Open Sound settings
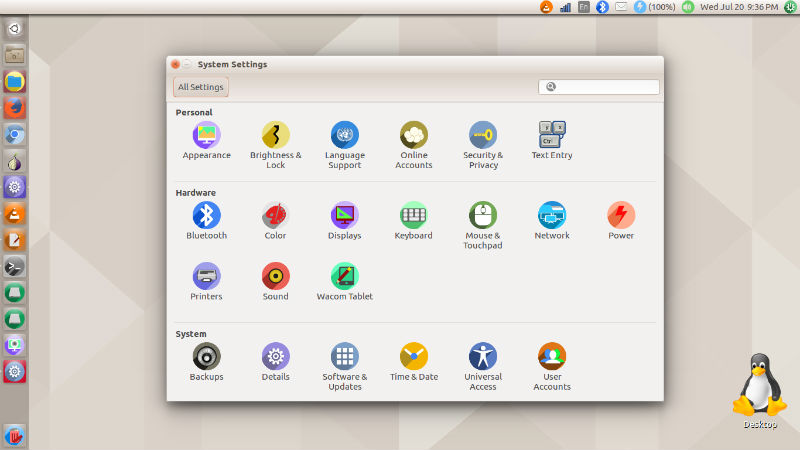The width and height of the screenshot is (800, 450). pyautogui.click(x=276, y=282)
